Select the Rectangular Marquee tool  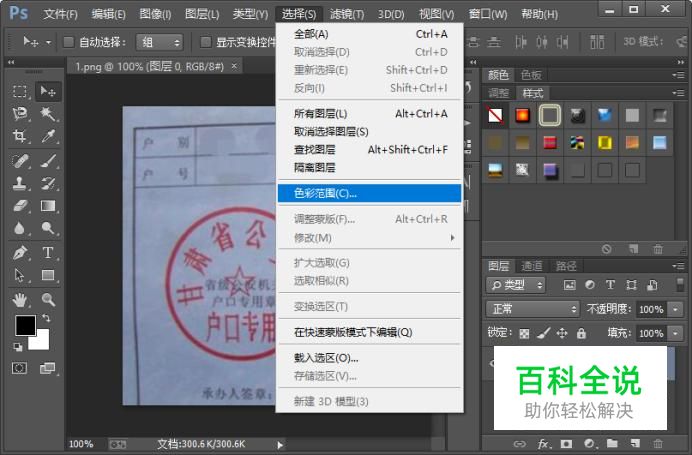click(19, 91)
